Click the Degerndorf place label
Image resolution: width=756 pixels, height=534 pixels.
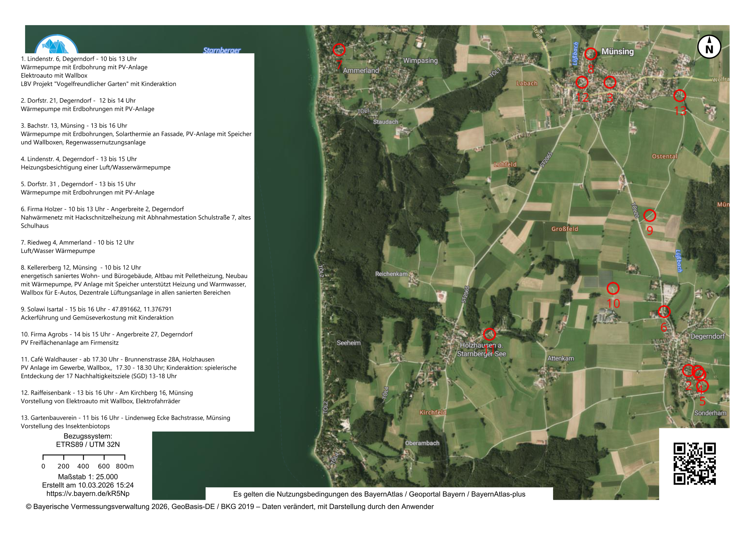pyautogui.click(x=708, y=336)
